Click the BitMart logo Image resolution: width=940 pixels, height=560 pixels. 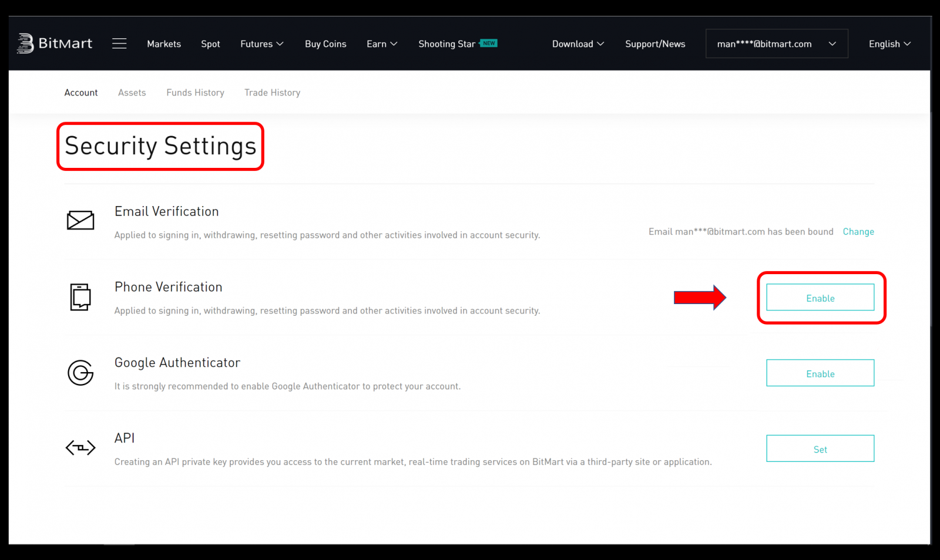[55, 43]
